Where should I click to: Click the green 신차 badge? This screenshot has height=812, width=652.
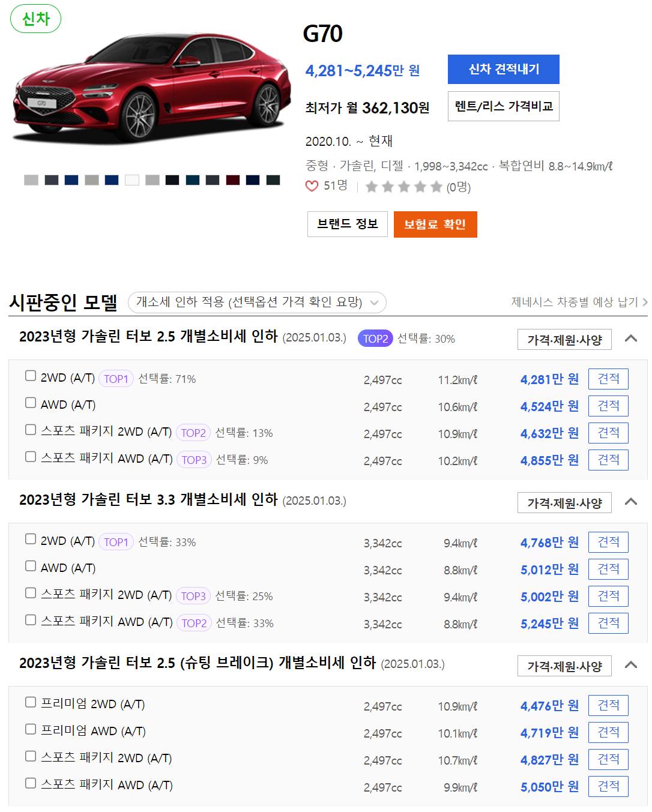pyautogui.click(x=36, y=19)
